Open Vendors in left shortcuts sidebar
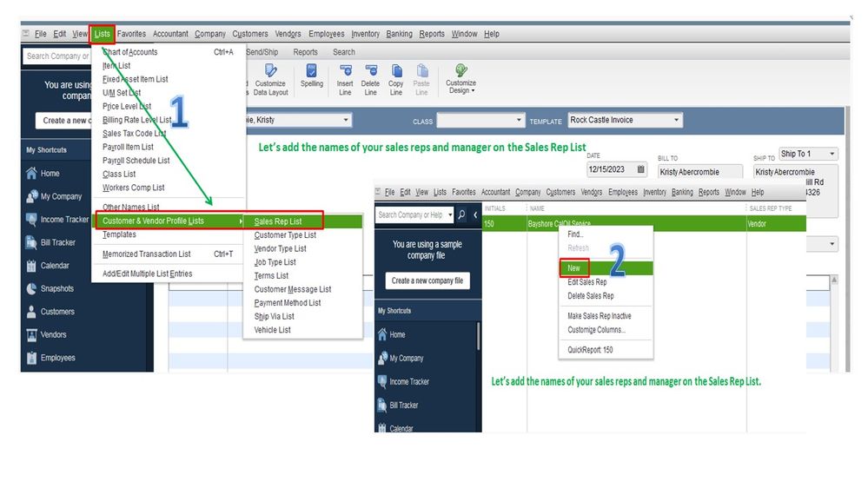Image resolution: width=868 pixels, height=488 pixels. pyautogui.click(x=46, y=334)
